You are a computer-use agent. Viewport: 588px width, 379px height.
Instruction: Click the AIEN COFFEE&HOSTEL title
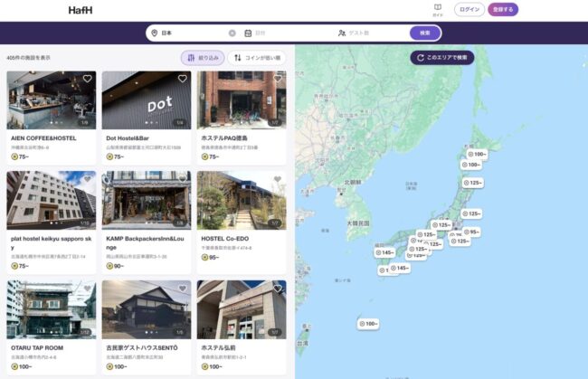[43, 138]
